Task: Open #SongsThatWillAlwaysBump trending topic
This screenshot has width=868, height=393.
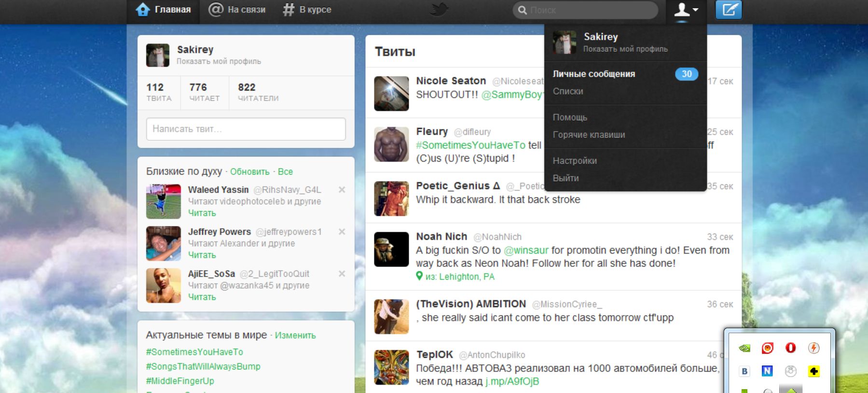Action: tap(203, 366)
